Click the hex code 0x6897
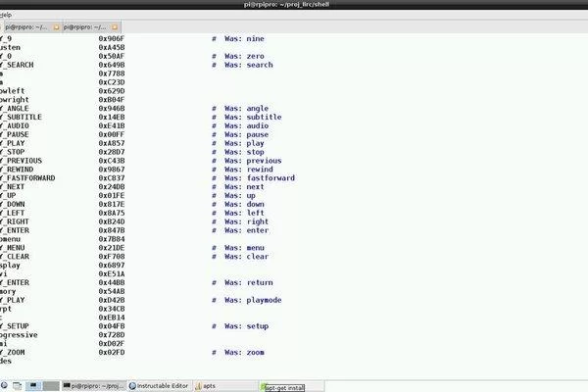 (x=112, y=266)
